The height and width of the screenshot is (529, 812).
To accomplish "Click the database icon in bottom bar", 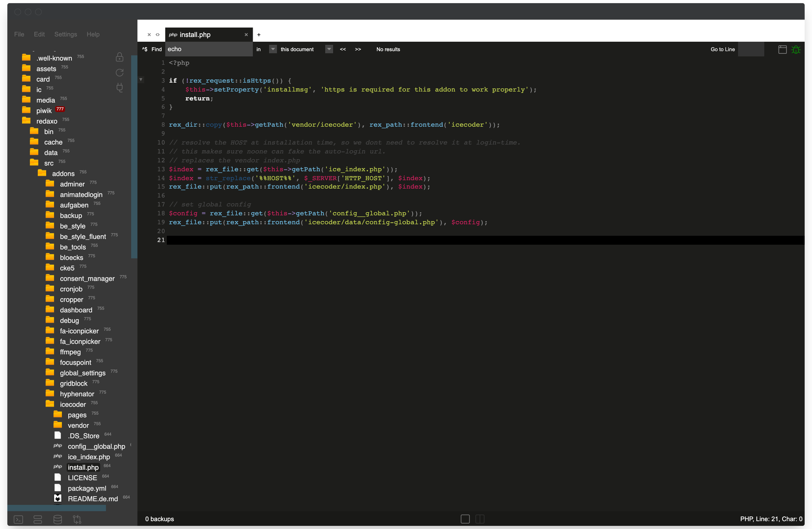I will click(58, 520).
